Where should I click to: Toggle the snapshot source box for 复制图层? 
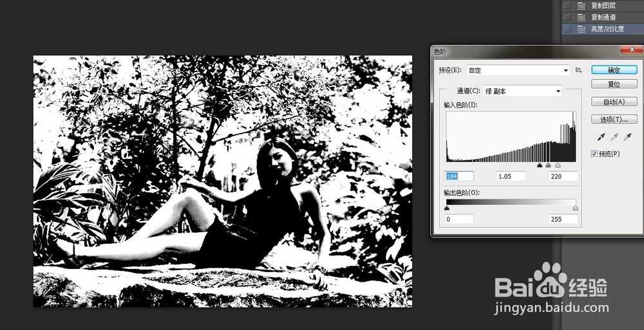coord(567,6)
